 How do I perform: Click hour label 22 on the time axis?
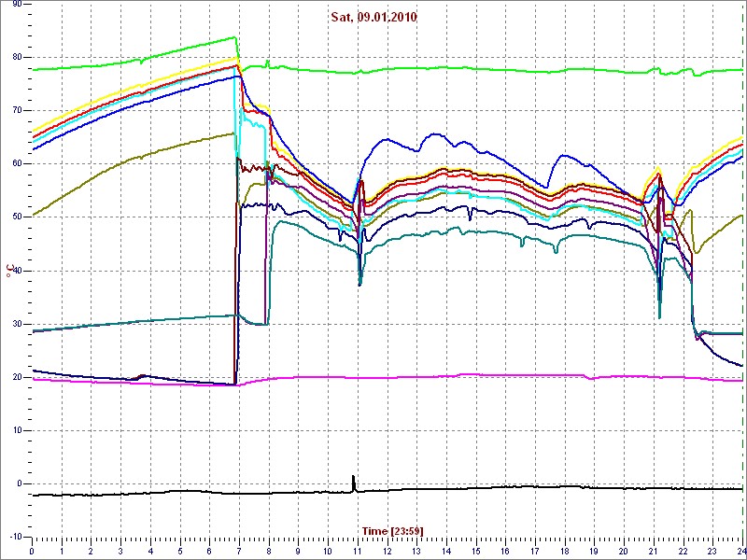coord(684,552)
